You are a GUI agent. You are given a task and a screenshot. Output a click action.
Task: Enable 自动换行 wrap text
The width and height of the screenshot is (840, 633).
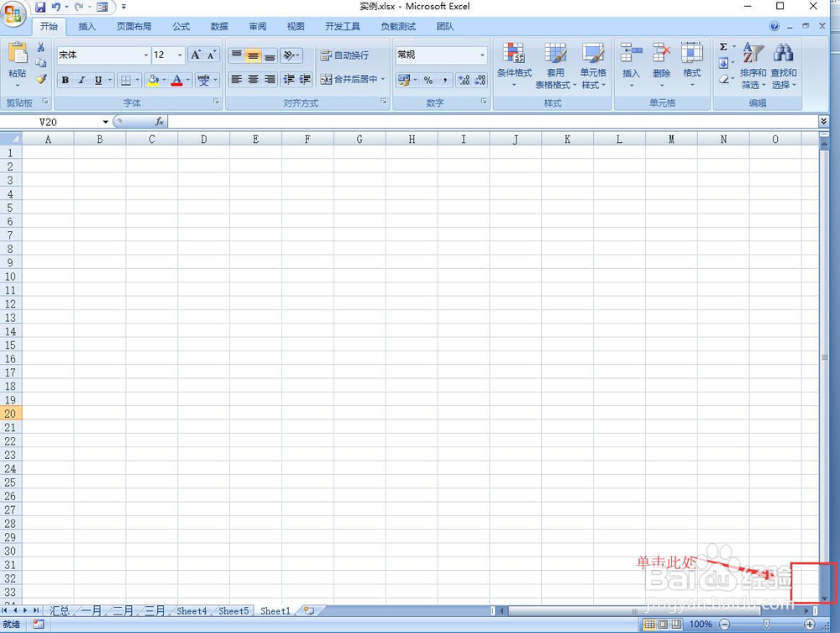coord(344,55)
